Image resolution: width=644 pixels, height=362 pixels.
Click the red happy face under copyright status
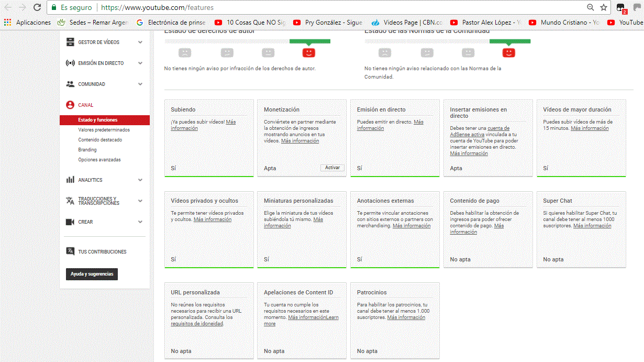click(x=309, y=52)
